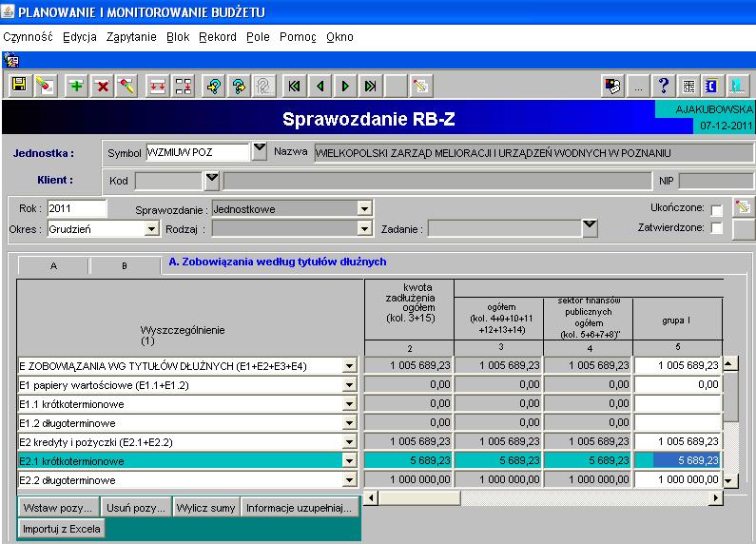Open the Klient Kod dropdown arrow
This screenshot has height=544, width=756.
point(212,180)
